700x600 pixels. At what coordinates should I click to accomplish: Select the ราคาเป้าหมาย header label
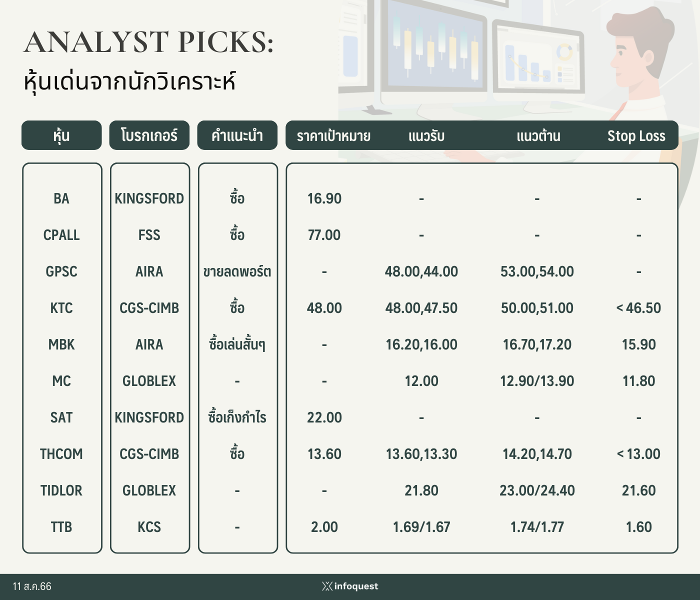(x=333, y=136)
